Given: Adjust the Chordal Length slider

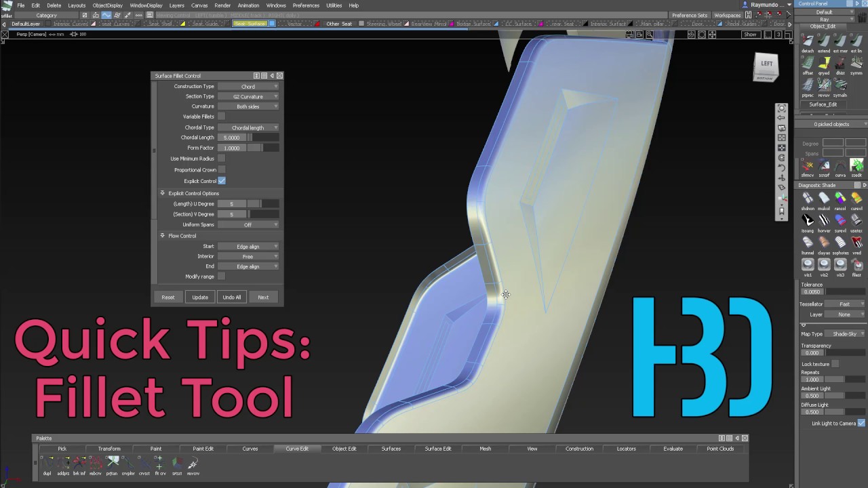Looking at the screenshot, I should (262, 138).
